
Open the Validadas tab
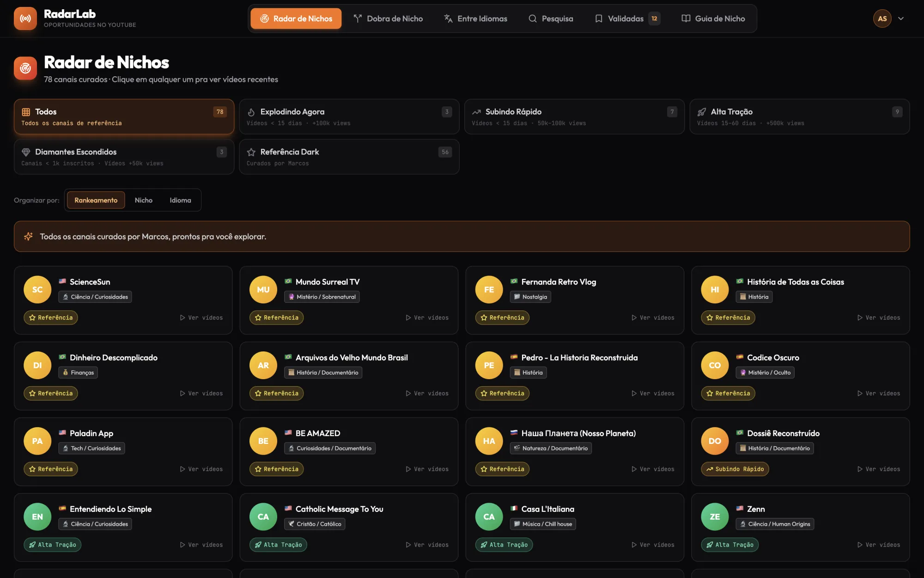[x=627, y=18]
